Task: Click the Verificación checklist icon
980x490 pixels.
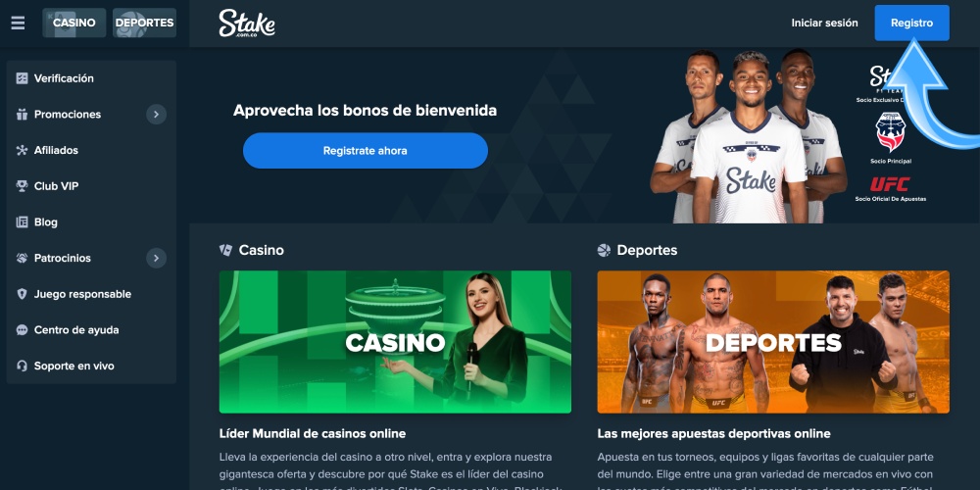Action: [x=22, y=78]
